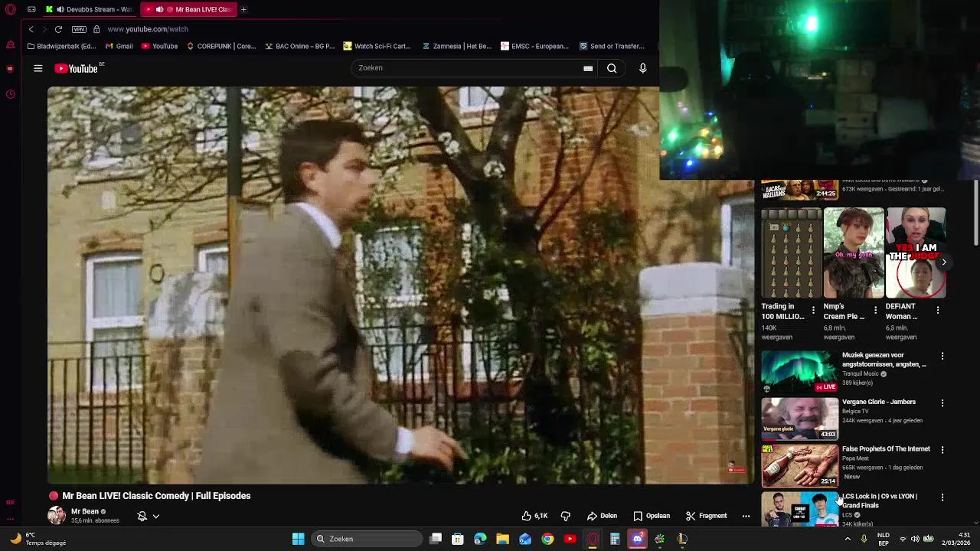Start voice search with the microphone icon
Image resolution: width=980 pixels, height=551 pixels.
click(642, 68)
